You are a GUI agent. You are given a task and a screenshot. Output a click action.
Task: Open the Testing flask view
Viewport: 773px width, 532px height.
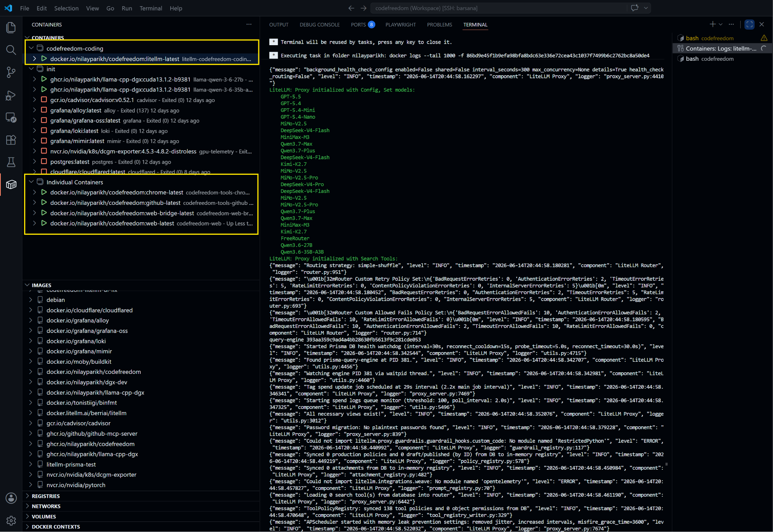[11, 162]
